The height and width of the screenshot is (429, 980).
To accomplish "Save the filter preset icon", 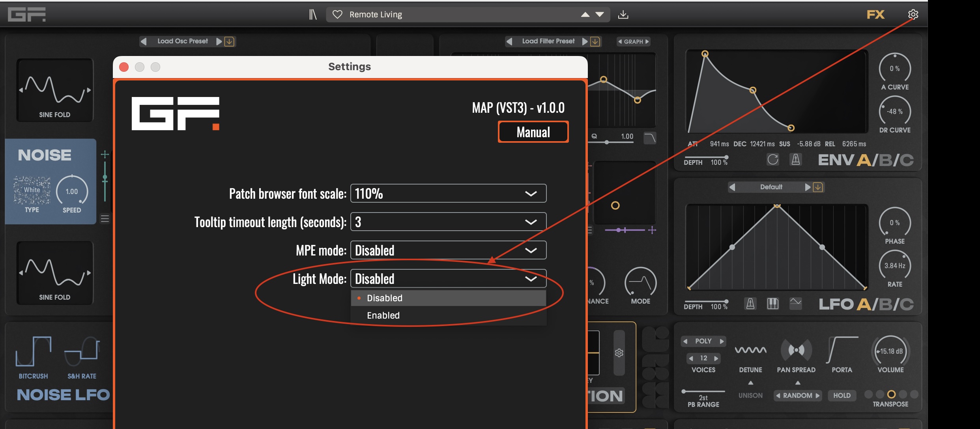I will [595, 41].
